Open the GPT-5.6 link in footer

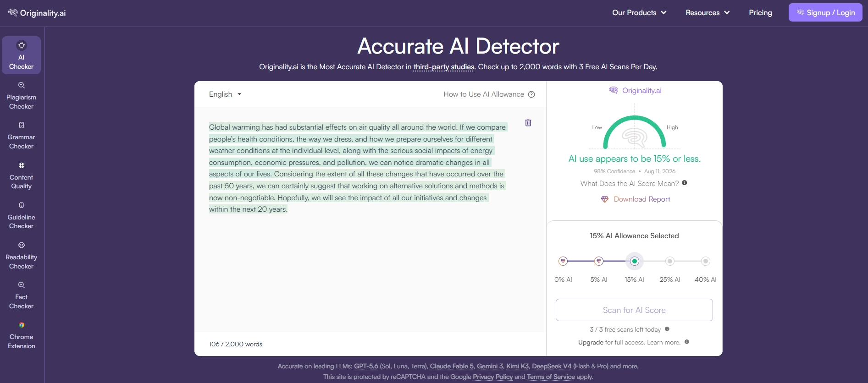[x=366, y=366]
